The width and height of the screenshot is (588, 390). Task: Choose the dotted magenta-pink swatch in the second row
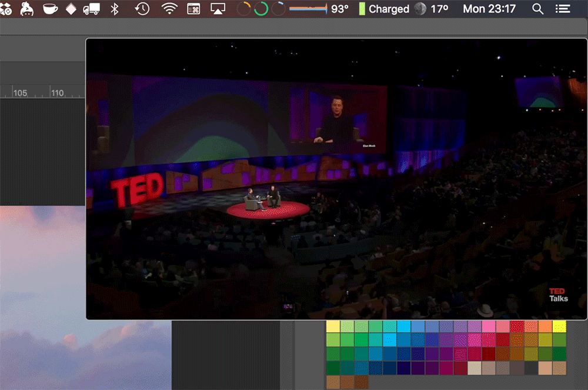point(475,340)
